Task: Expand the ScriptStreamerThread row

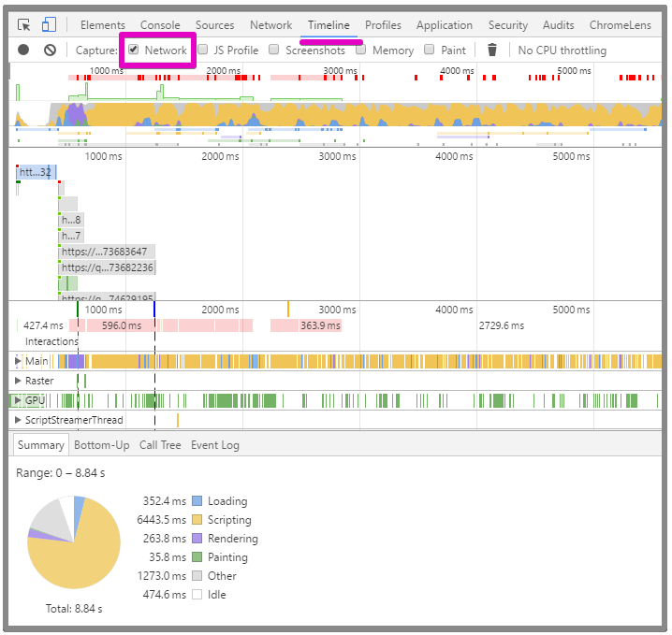Action: 18,420
